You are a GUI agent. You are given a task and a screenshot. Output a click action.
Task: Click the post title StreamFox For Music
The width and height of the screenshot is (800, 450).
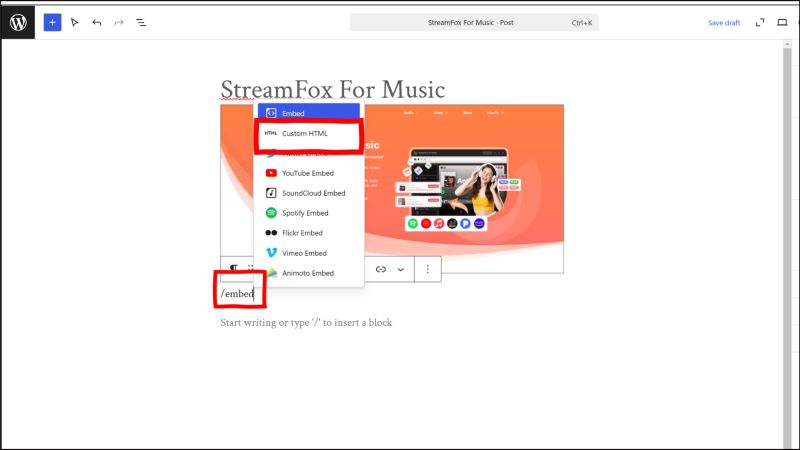click(x=333, y=90)
